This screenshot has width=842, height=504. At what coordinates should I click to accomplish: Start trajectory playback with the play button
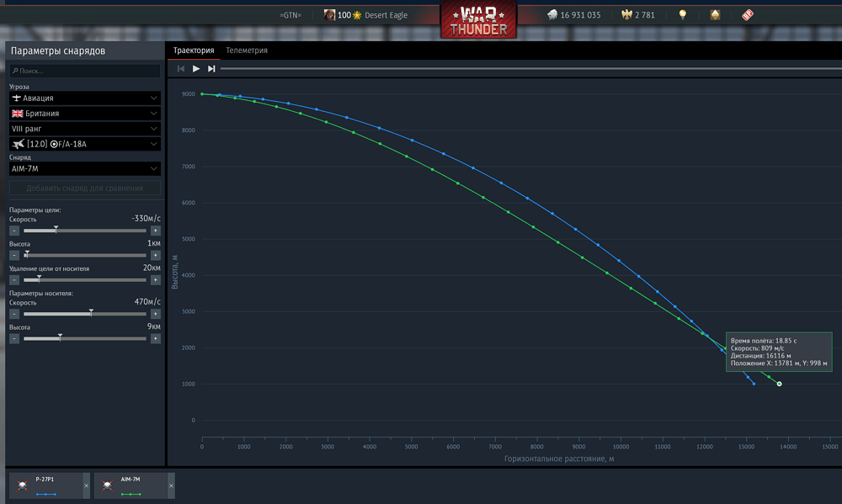[x=196, y=69]
